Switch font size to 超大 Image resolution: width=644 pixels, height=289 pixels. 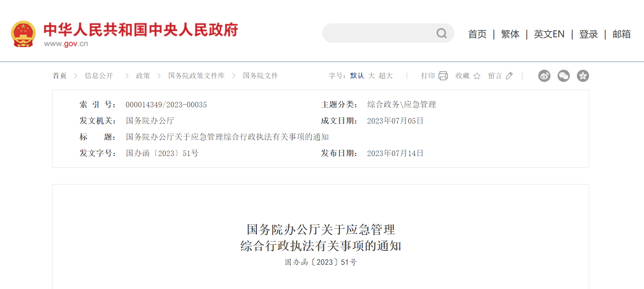386,76
